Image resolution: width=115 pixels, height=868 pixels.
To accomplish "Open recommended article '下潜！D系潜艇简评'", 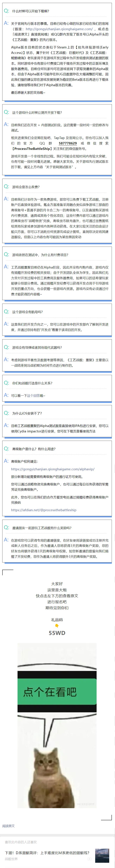I will (x=47, y=853).
